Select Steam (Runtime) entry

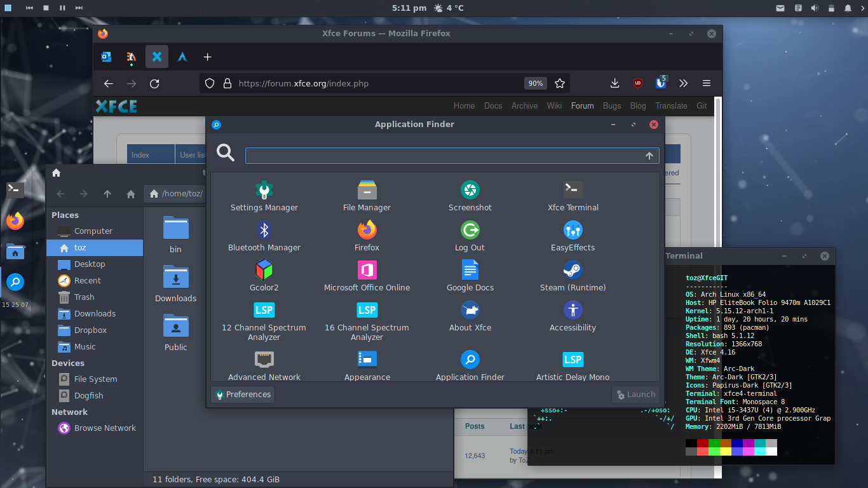click(x=573, y=276)
